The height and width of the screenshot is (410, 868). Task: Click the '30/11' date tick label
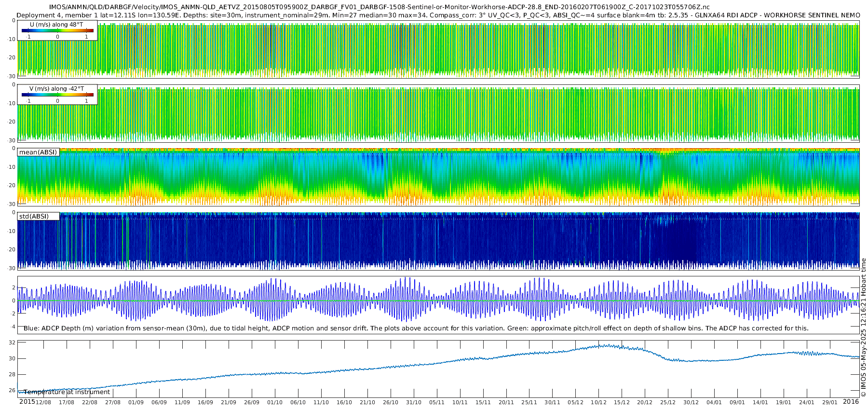click(x=553, y=402)
